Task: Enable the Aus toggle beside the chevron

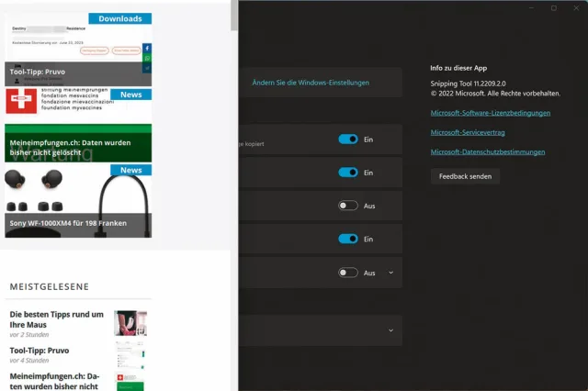Action: [x=348, y=273]
